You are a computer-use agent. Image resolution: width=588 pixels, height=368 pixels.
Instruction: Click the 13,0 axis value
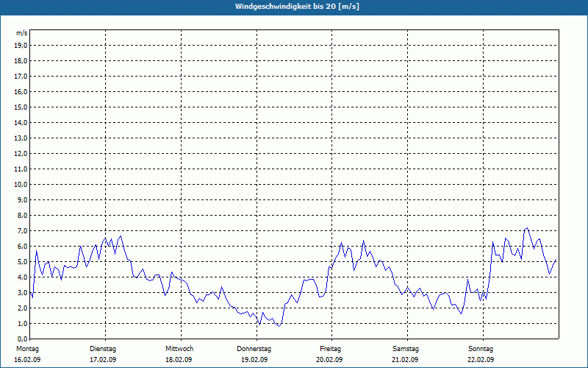(x=21, y=138)
